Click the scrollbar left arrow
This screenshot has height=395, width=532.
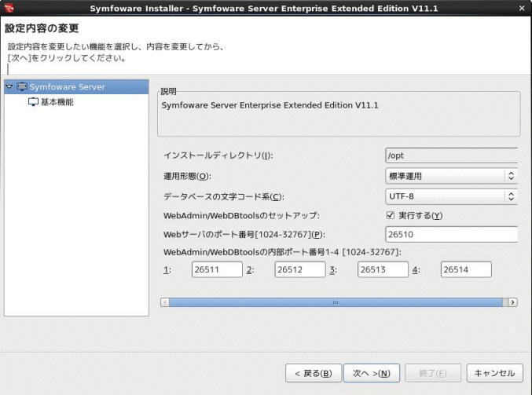click(x=165, y=302)
